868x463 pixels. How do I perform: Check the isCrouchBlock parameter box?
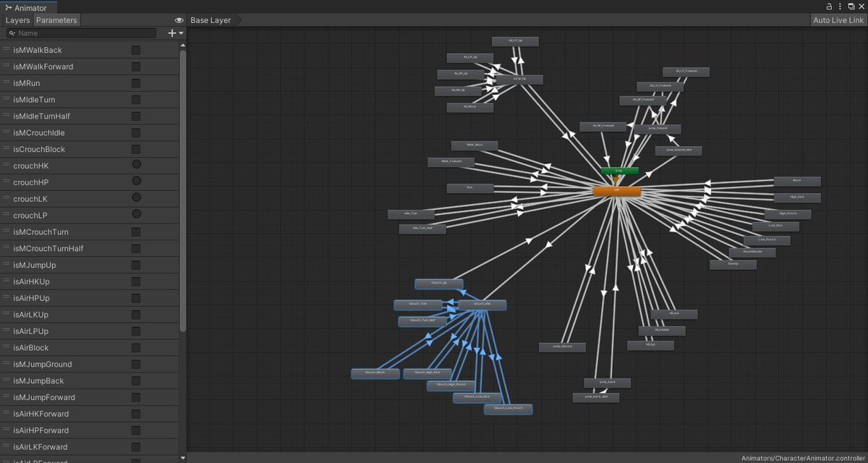[136, 149]
